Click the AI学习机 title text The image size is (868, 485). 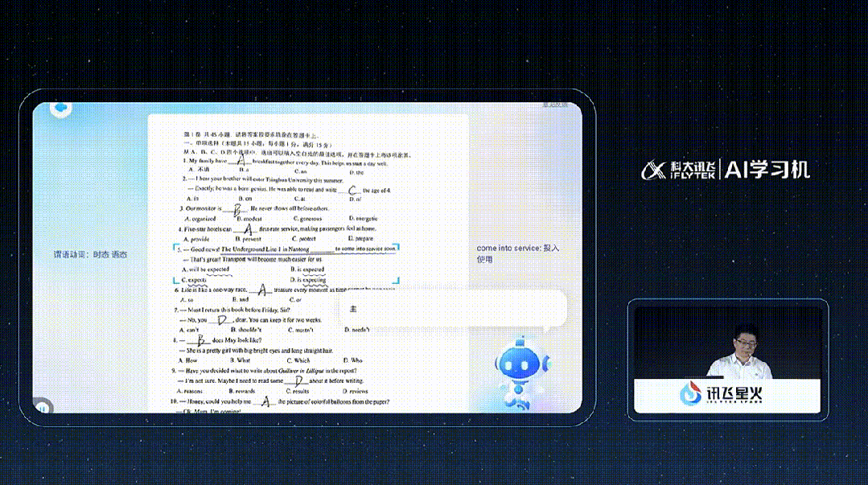tap(767, 169)
